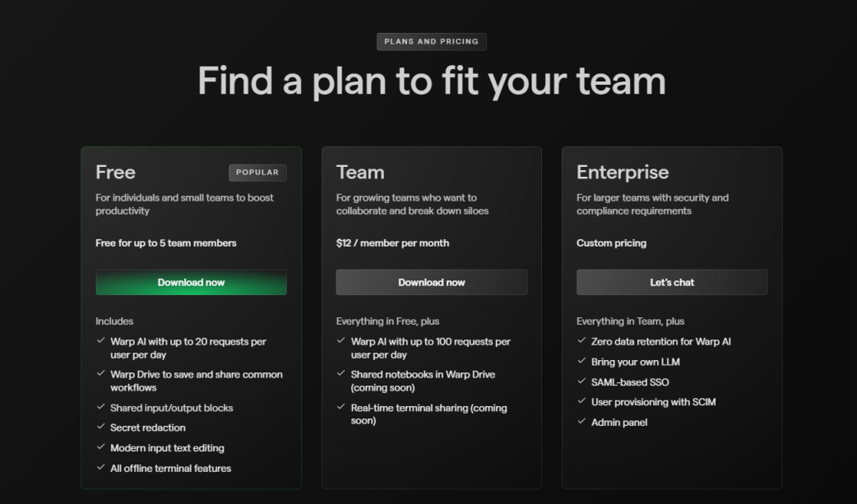The width and height of the screenshot is (857, 504).
Task: Click the Team plan heading
Action: click(x=360, y=172)
